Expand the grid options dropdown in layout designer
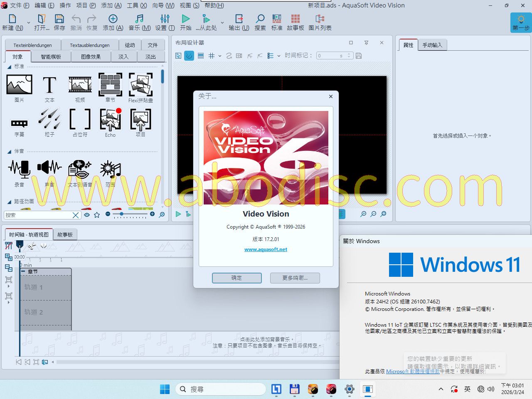Viewport: 532px width, 399px height. click(219, 56)
